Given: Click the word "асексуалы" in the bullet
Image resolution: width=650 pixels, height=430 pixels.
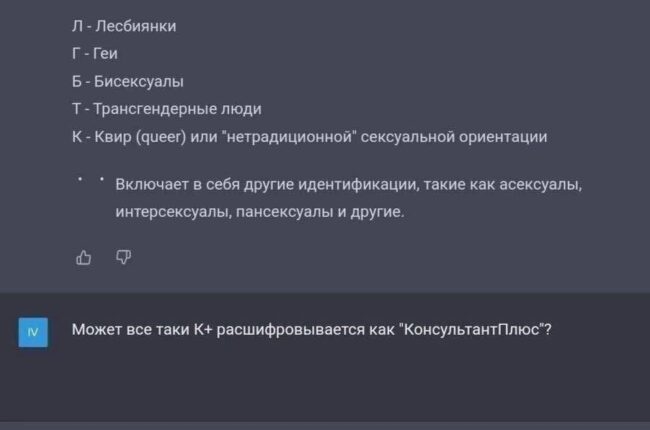Looking at the screenshot, I should [x=544, y=184].
